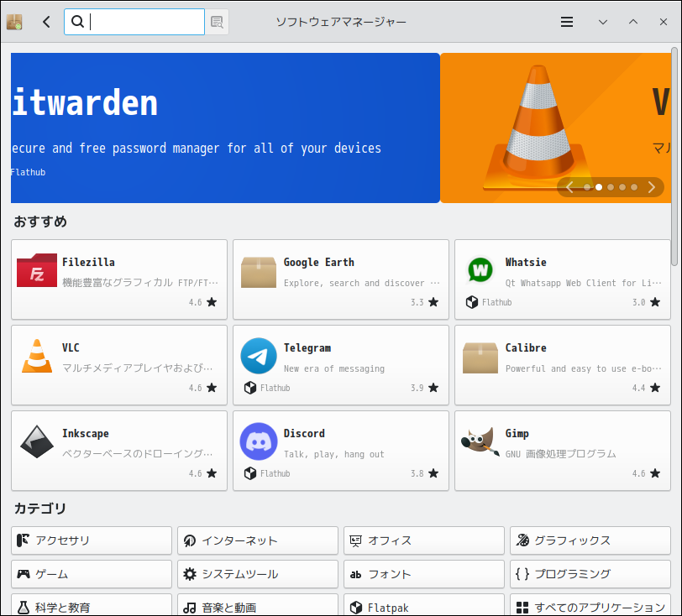Click Telegram 3.9 rating star
This screenshot has width=682, height=616.
[433, 388]
